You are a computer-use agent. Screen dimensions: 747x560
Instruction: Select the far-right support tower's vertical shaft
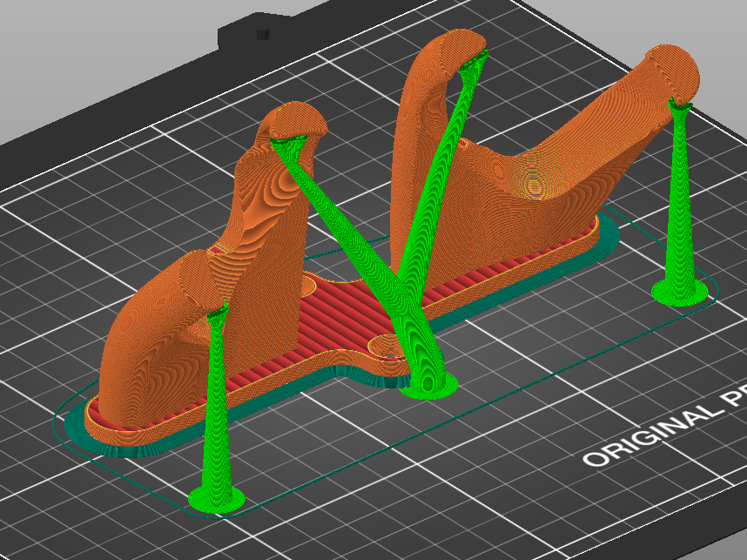[678, 200]
